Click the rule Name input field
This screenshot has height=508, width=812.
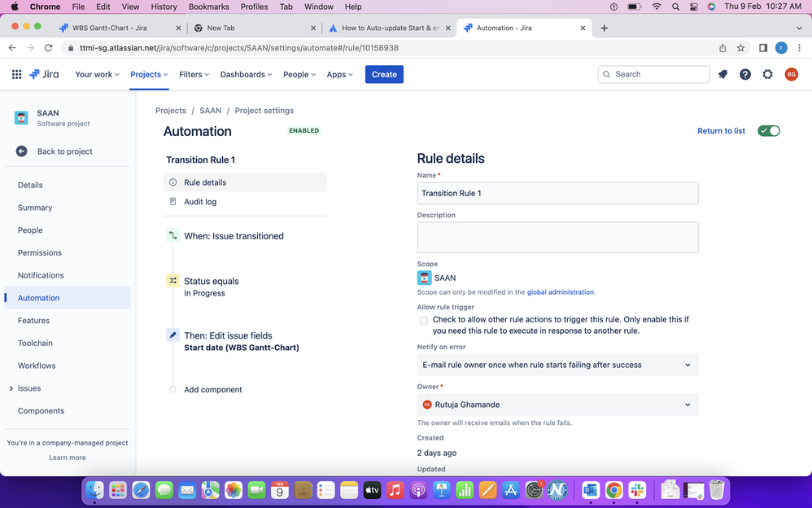tap(557, 194)
